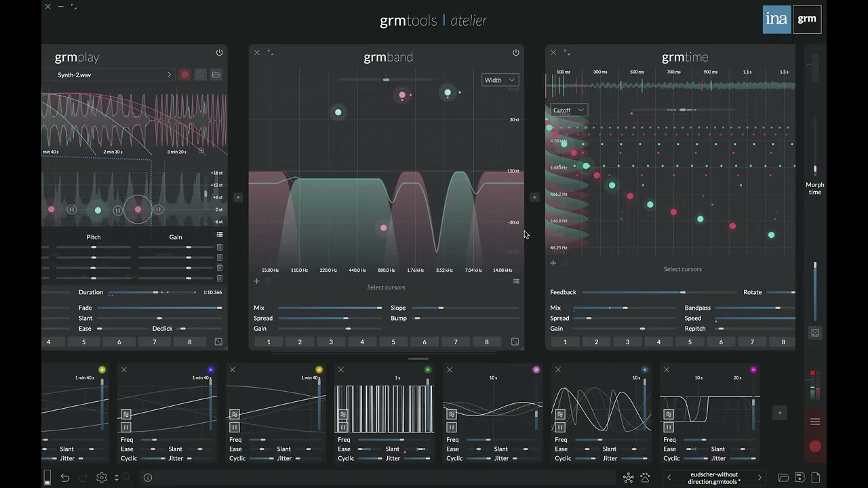The image size is (868, 488).
Task: Click the randomize dice in grmband
Action: (515, 342)
